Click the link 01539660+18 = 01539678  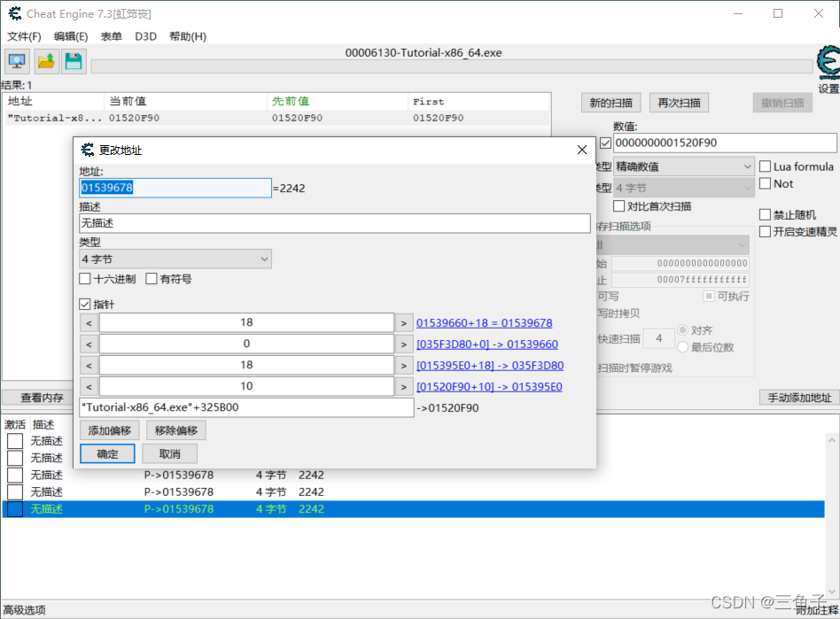(485, 323)
